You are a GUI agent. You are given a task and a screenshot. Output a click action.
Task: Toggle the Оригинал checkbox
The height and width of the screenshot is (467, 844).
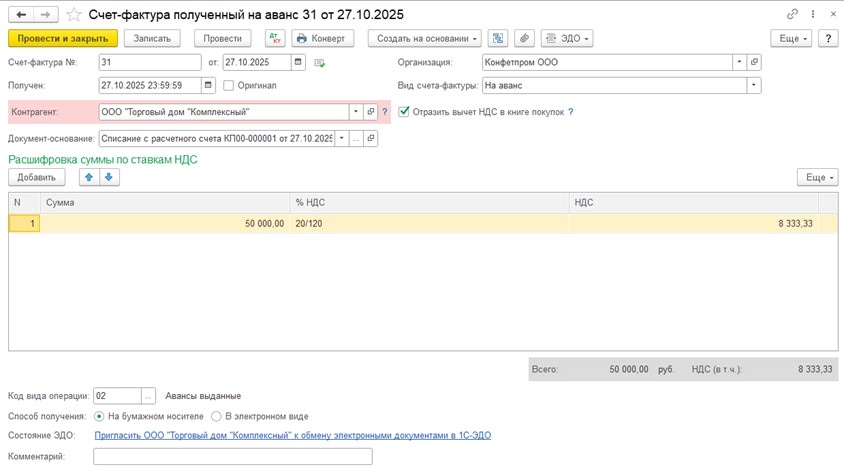229,86
